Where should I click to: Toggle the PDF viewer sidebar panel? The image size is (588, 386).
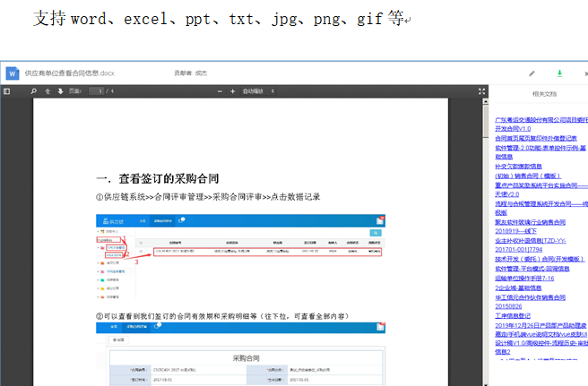coord(6,91)
